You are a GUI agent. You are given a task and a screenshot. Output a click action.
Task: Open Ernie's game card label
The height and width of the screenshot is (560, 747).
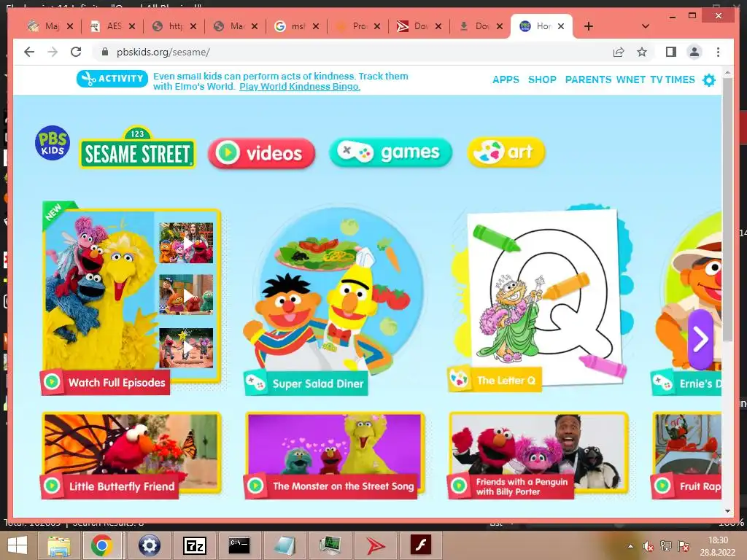[686, 383]
